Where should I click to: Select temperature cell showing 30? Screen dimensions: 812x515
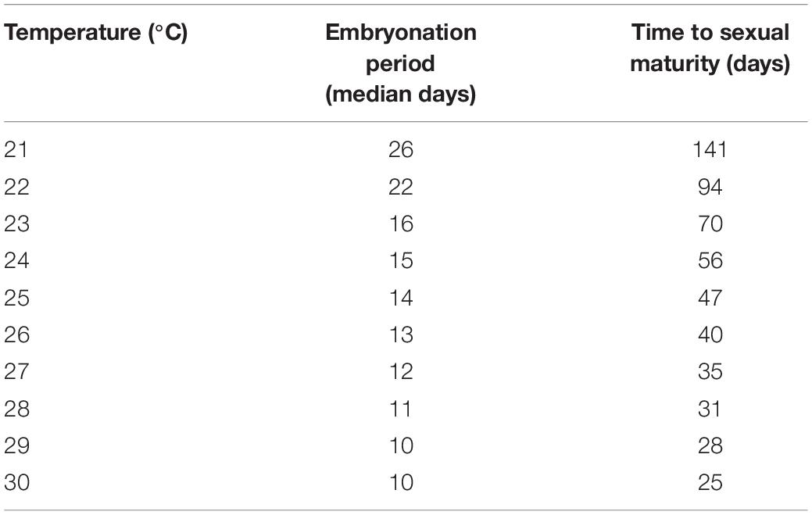(16, 484)
